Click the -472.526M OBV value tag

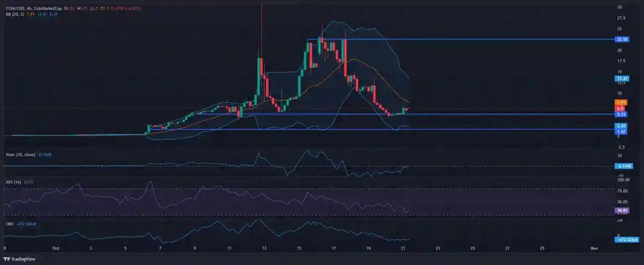[x=625, y=239]
